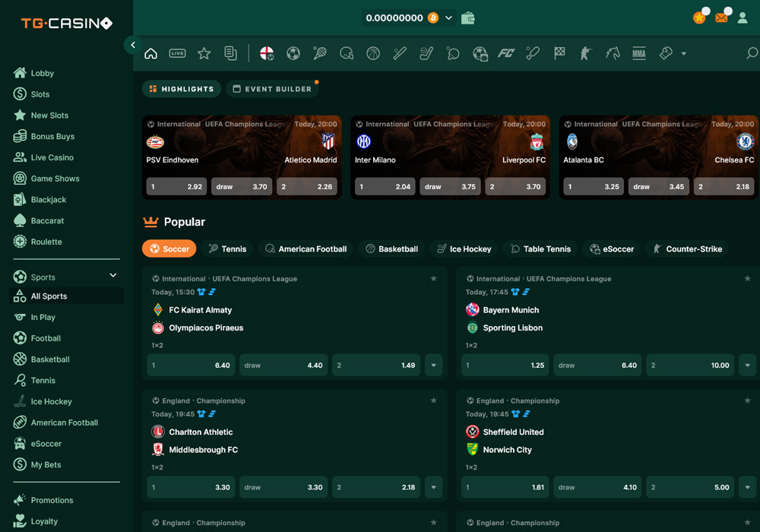Switch to the Event Builder tab
This screenshot has width=760, height=532.
click(x=272, y=88)
